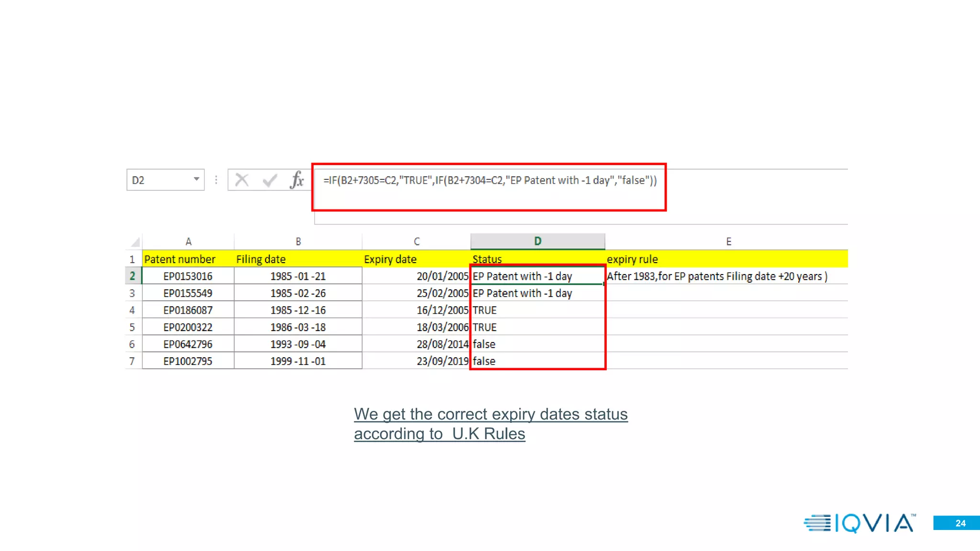The width and height of the screenshot is (980, 551).
Task: Select false status cell in row 7
Action: click(x=538, y=361)
